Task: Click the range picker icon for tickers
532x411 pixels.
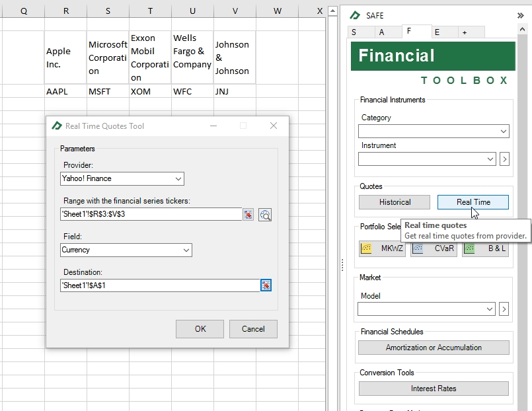Action: coord(248,214)
